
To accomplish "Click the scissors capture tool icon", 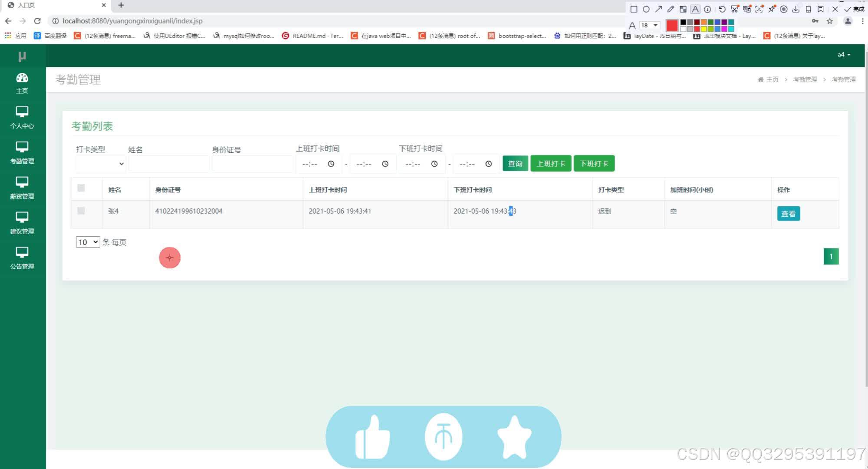I will (x=734, y=9).
